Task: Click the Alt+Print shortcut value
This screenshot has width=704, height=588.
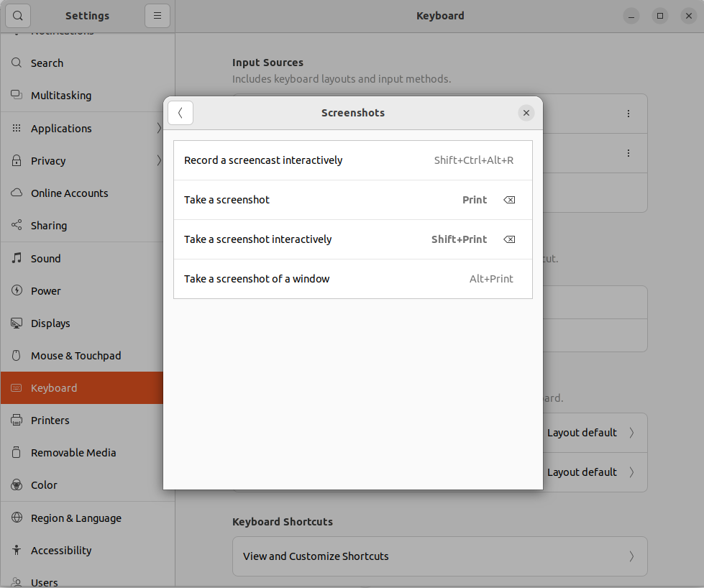Action: tap(491, 279)
